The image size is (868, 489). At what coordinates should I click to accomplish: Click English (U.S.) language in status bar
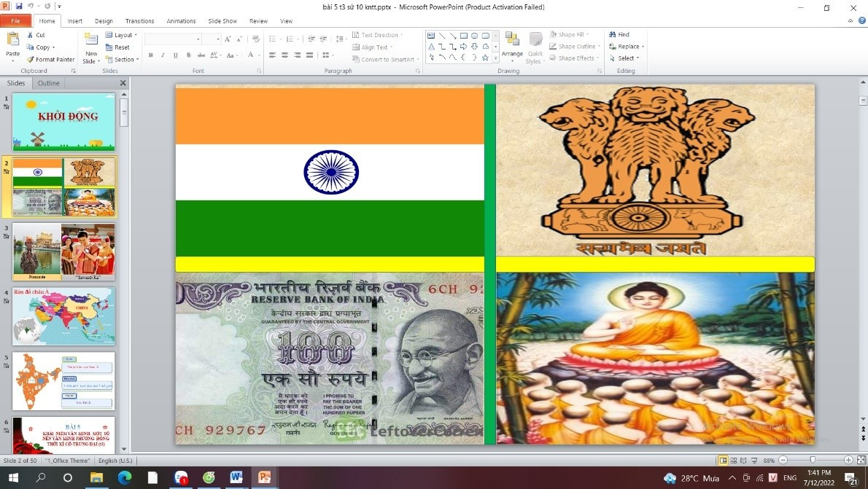(115, 461)
